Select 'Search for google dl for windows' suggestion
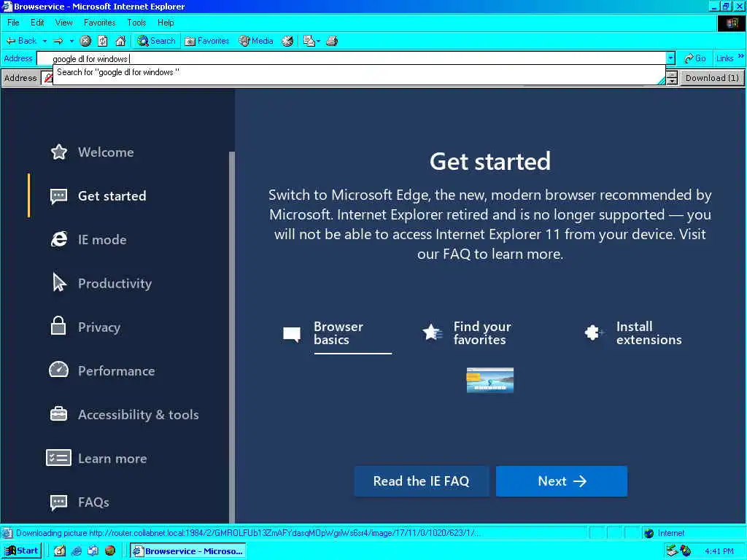This screenshot has width=747, height=560. point(359,72)
